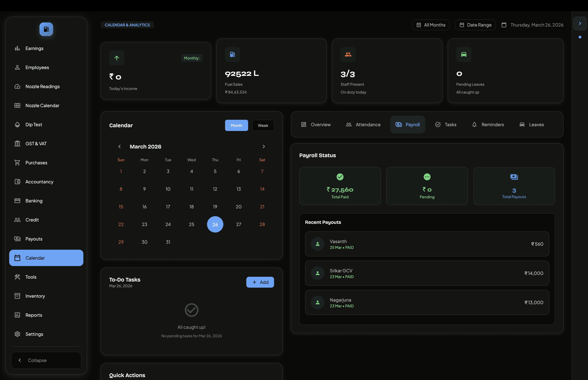Open Purchases via cart icon
The width and height of the screenshot is (588, 380).
(x=17, y=163)
